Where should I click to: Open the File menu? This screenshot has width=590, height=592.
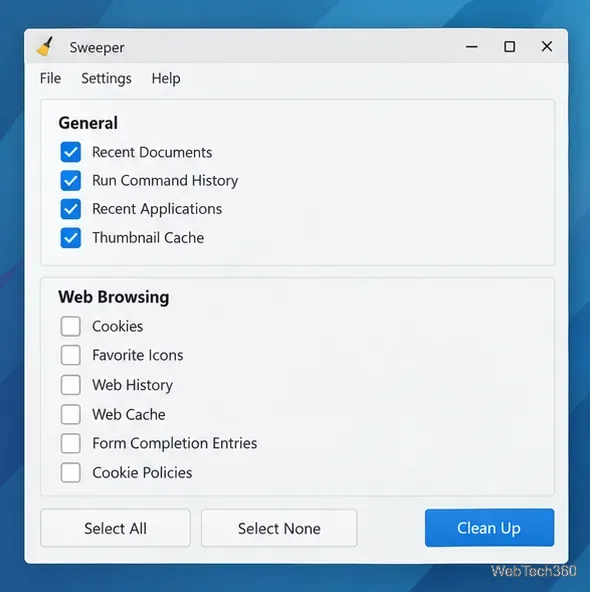[50, 79]
